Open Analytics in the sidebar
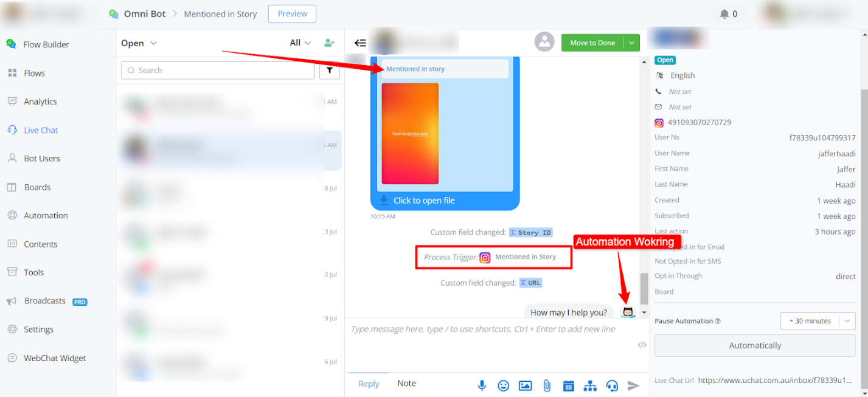The image size is (868, 397). 40,102
